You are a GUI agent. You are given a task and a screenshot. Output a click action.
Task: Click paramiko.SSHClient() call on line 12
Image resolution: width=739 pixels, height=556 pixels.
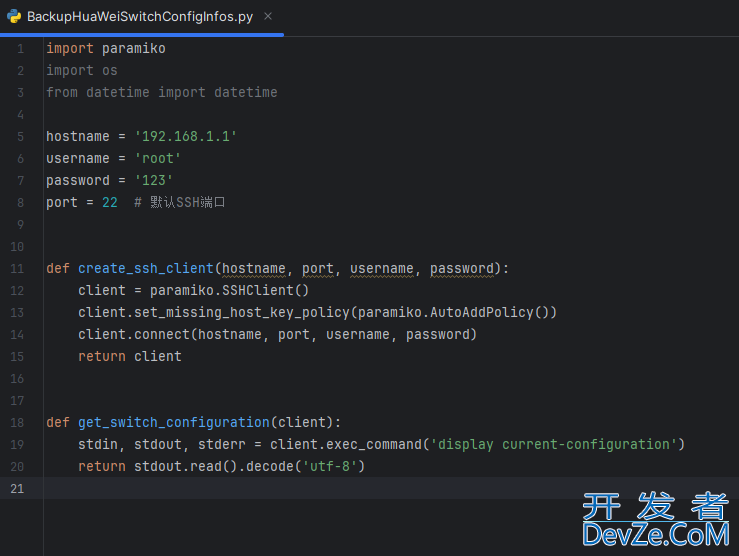click(x=230, y=291)
